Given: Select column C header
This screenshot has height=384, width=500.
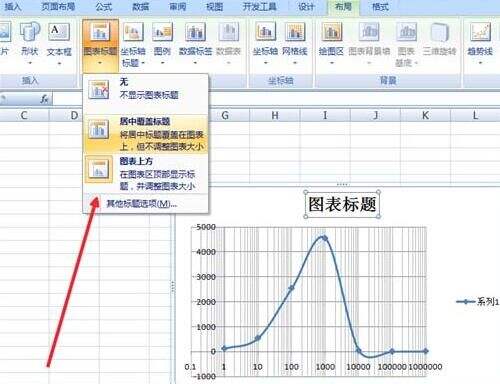Looking at the screenshot, I should [24, 115].
